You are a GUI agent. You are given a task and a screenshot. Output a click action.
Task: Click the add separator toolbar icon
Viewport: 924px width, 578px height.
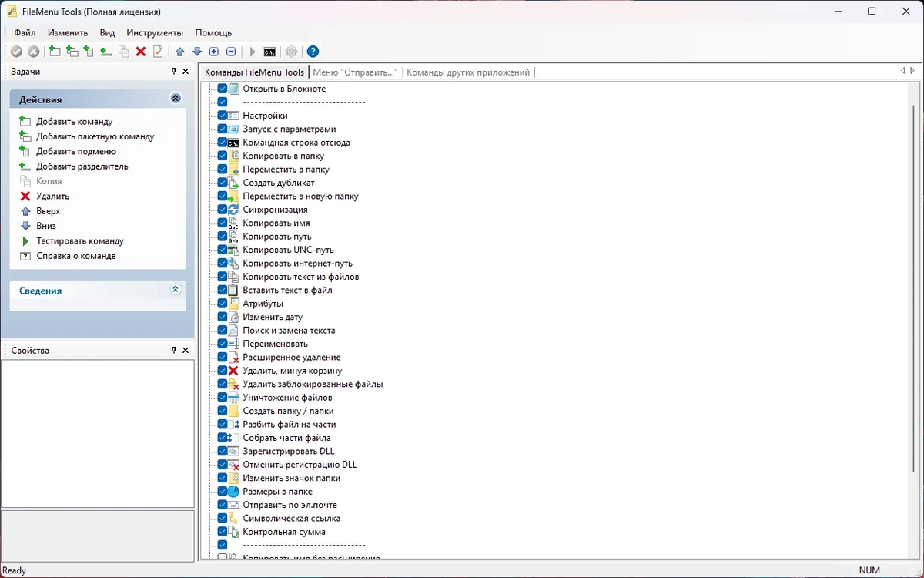pyautogui.click(x=106, y=52)
